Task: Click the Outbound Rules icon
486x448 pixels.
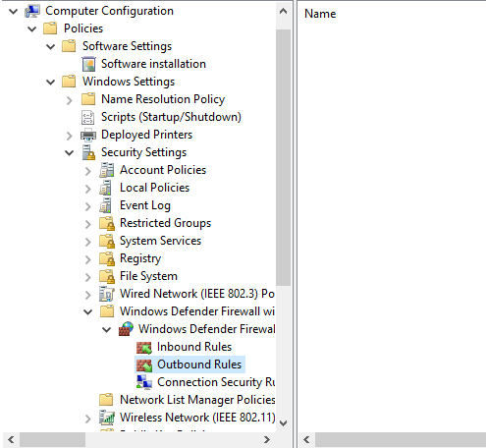Action: [144, 364]
